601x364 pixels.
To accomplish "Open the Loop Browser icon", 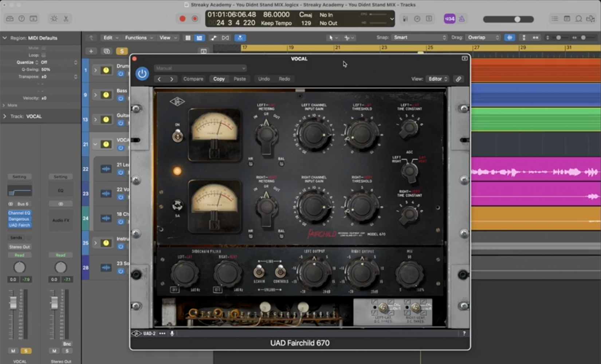I will pyautogui.click(x=578, y=19).
